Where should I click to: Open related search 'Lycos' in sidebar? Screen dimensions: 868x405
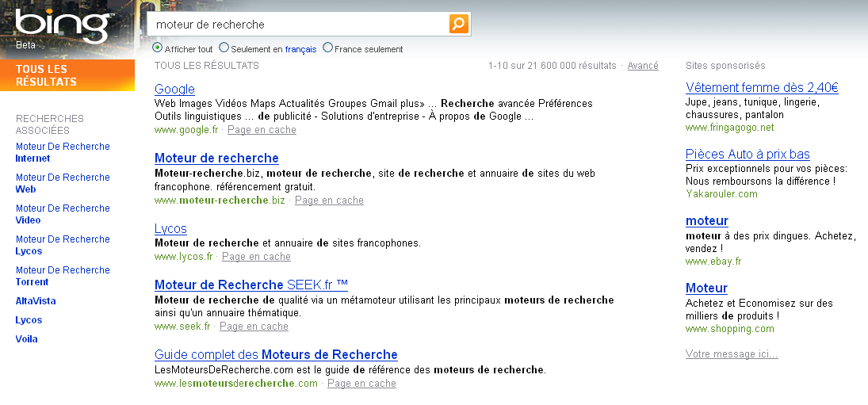click(29, 319)
